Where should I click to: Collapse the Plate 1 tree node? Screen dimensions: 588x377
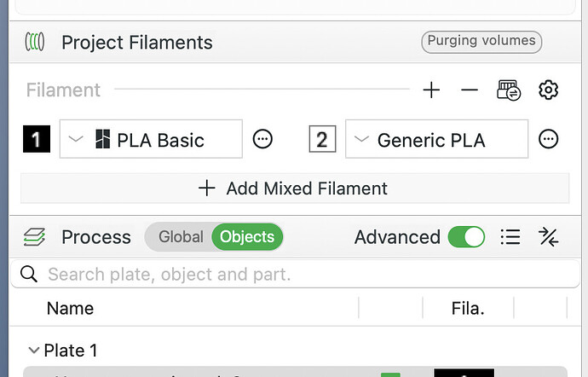point(34,351)
